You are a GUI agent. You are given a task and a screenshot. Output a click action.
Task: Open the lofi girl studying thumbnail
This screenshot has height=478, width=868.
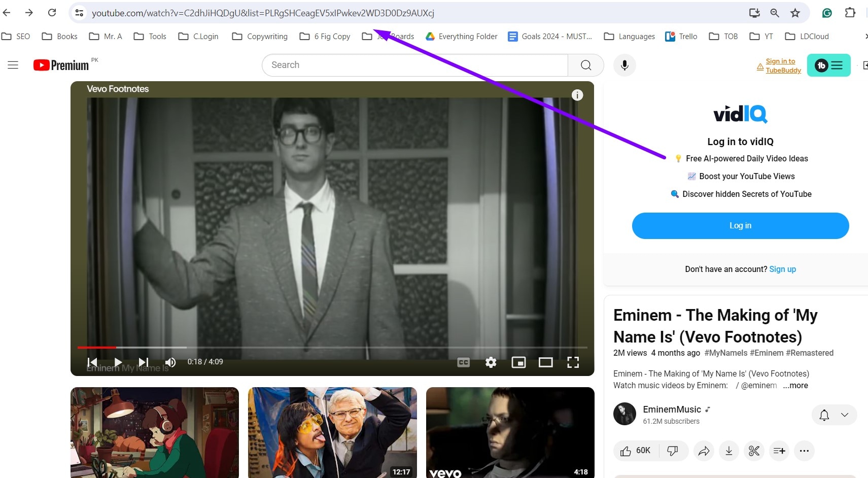coord(155,433)
